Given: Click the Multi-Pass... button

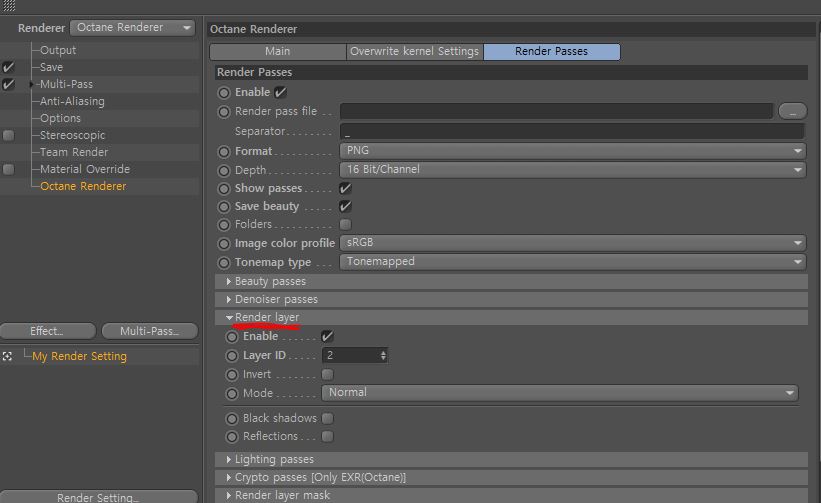Looking at the screenshot, I should (x=150, y=331).
